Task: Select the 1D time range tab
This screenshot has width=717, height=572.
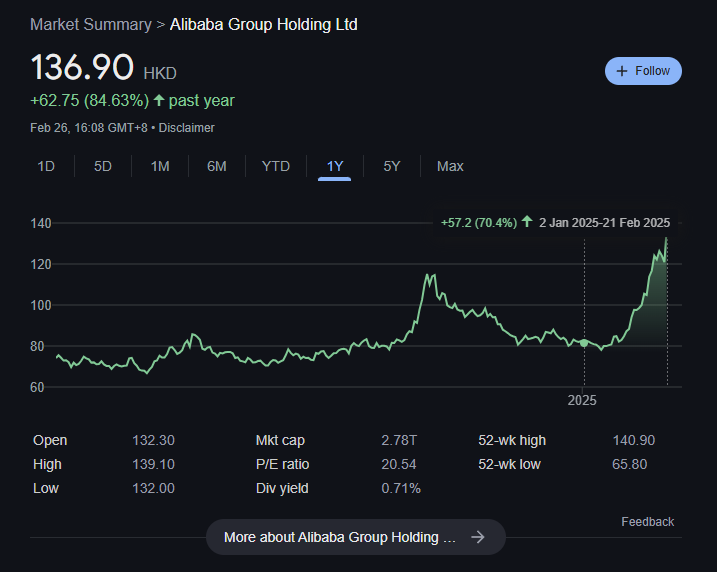Action: point(46,166)
